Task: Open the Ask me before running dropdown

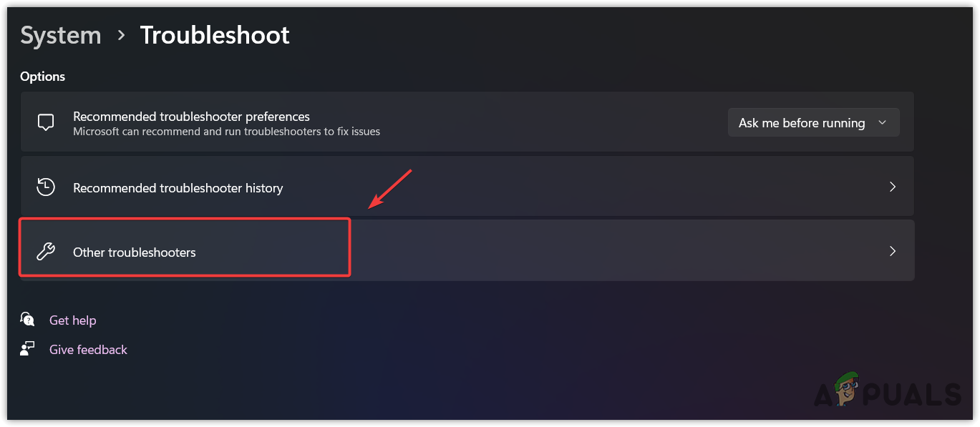Action: tap(813, 122)
